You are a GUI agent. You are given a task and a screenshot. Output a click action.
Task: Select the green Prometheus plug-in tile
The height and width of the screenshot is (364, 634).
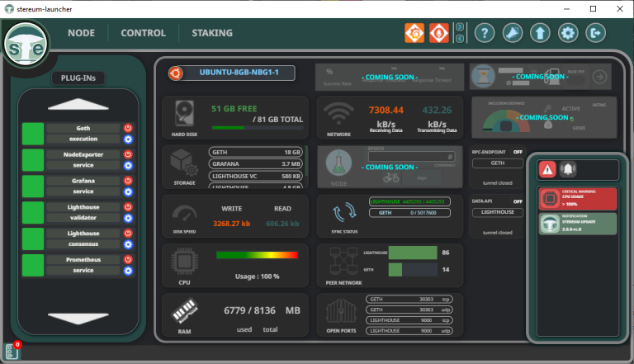coord(33,265)
